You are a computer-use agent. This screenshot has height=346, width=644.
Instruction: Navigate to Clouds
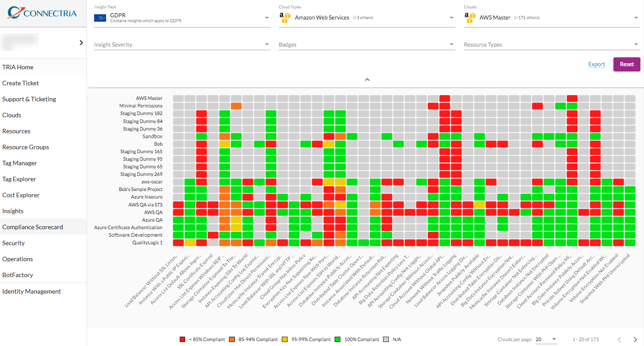43,115
